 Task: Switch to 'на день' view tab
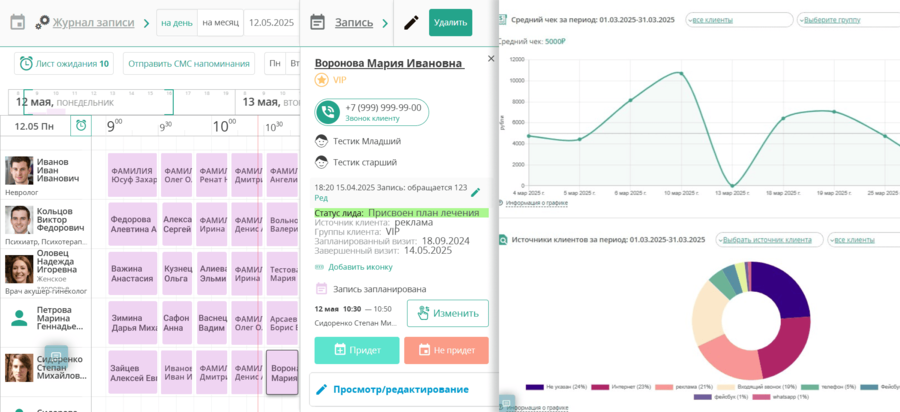(177, 22)
